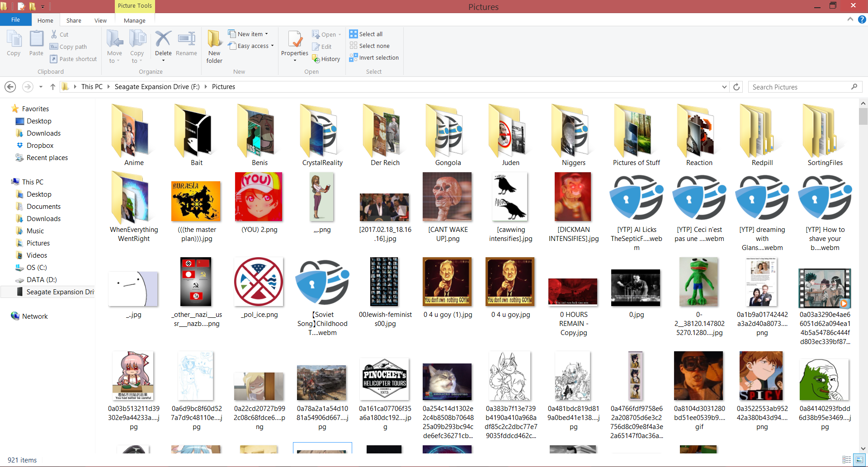
Task: Click the Copy ribbon icon
Action: pyautogui.click(x=14, y=43)
